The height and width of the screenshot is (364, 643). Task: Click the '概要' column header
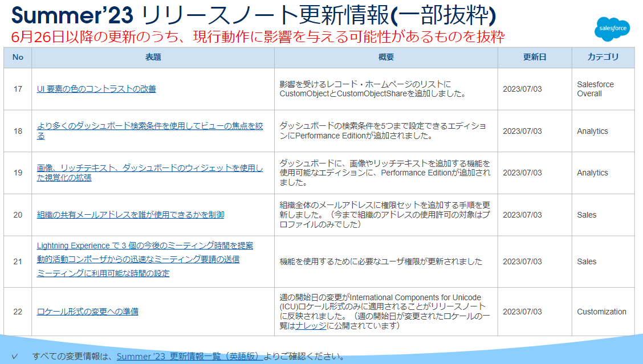386,58
